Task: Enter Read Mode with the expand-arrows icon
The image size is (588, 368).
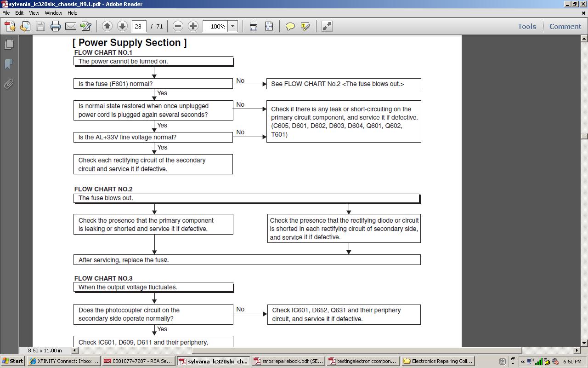Action: click(327, 26)
